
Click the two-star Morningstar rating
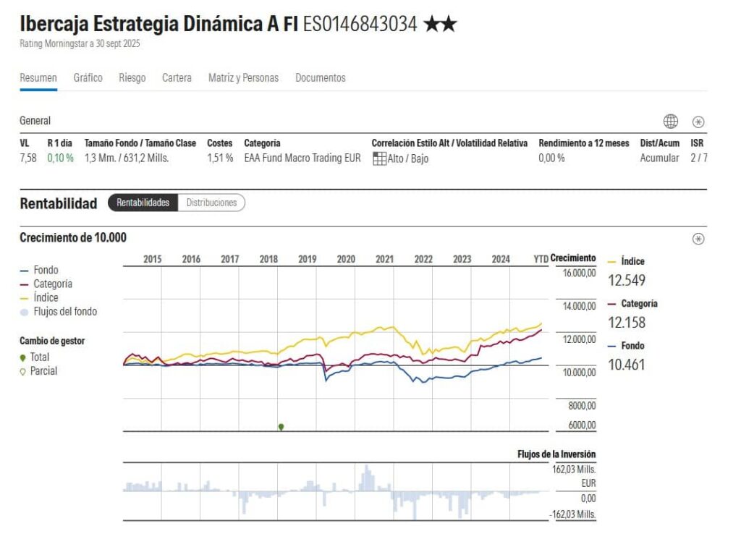(x=440, y=24)
